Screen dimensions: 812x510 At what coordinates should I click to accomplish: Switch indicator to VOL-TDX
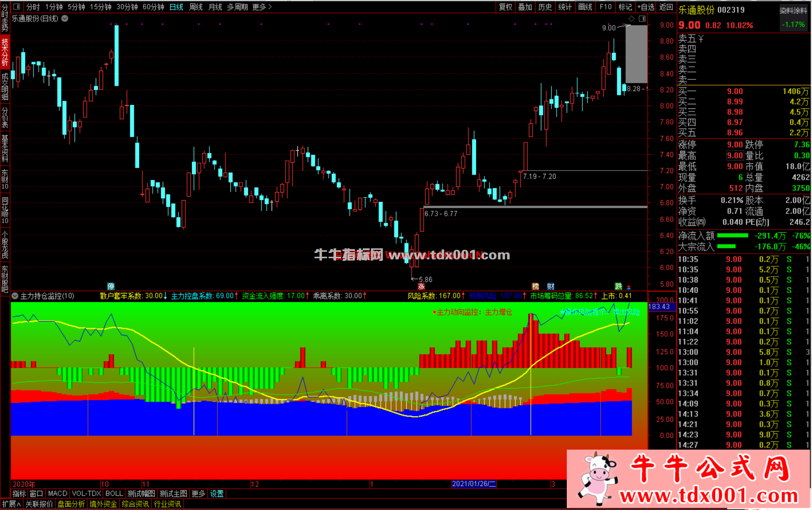(x=86, y=494)
